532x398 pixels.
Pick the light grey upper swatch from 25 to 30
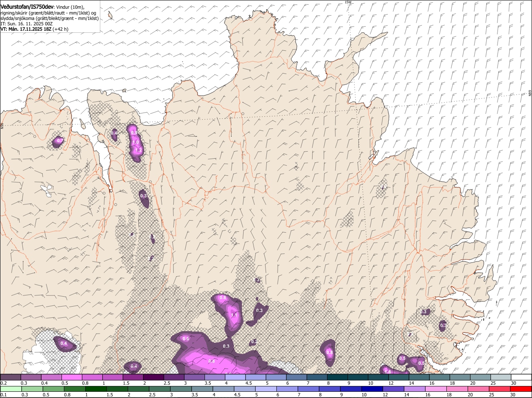pyautogui.click(x=501, y=377)
